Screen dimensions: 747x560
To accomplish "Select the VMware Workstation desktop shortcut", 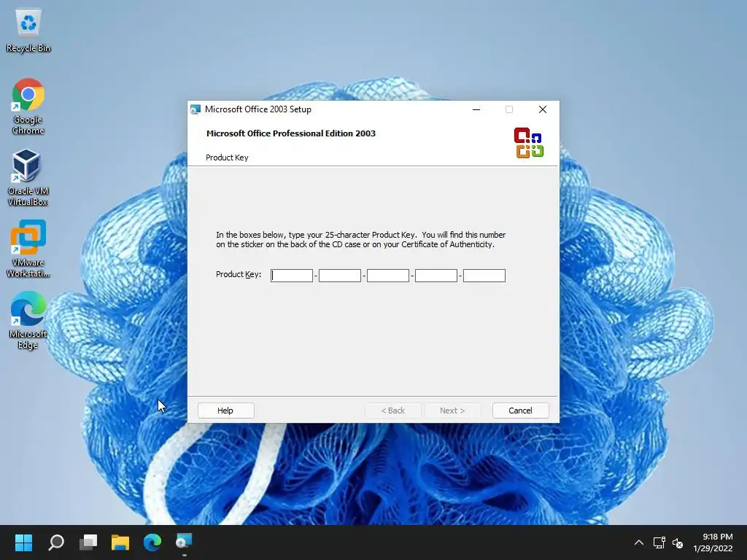I will click(x=28, y=249).
